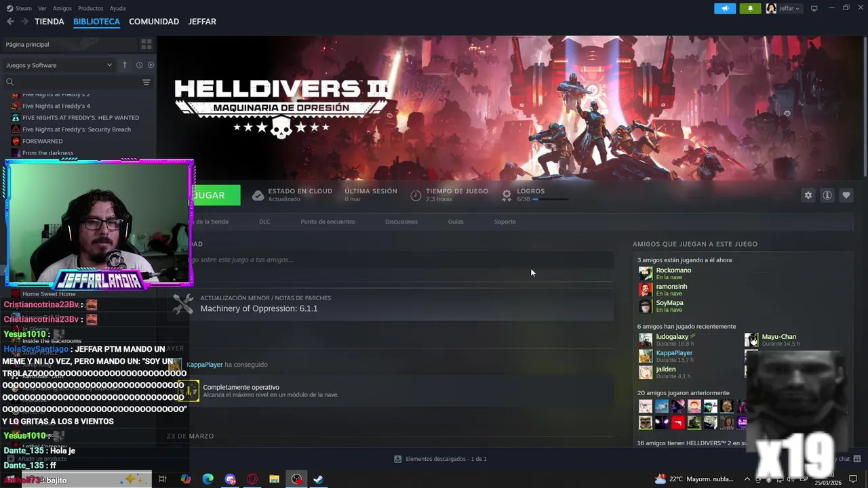Open File Explorer from the taskbar
The width and height of the screenshot is (868, 488).
click(274, 479)
